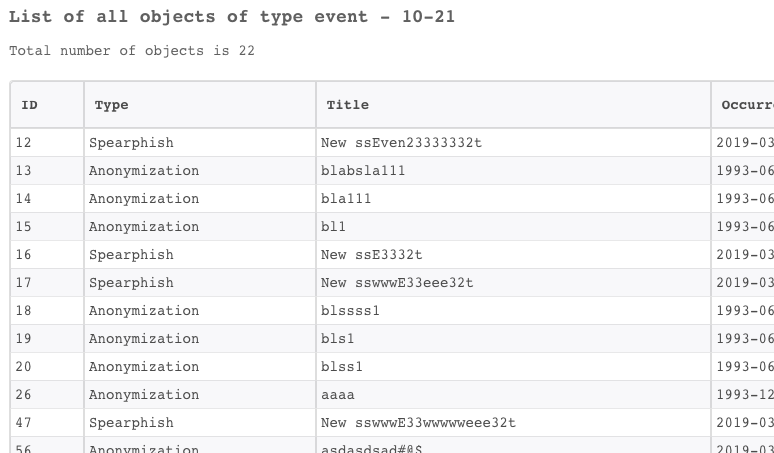This screenshot has width=774, height=453.
Task: Click Spearphish type in row 47
Action: coord(131,423)
